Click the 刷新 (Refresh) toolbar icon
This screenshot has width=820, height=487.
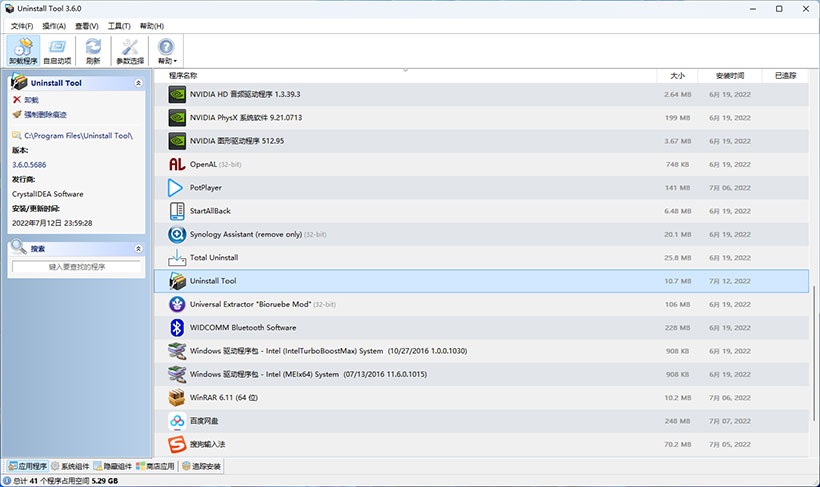[93, 50]
